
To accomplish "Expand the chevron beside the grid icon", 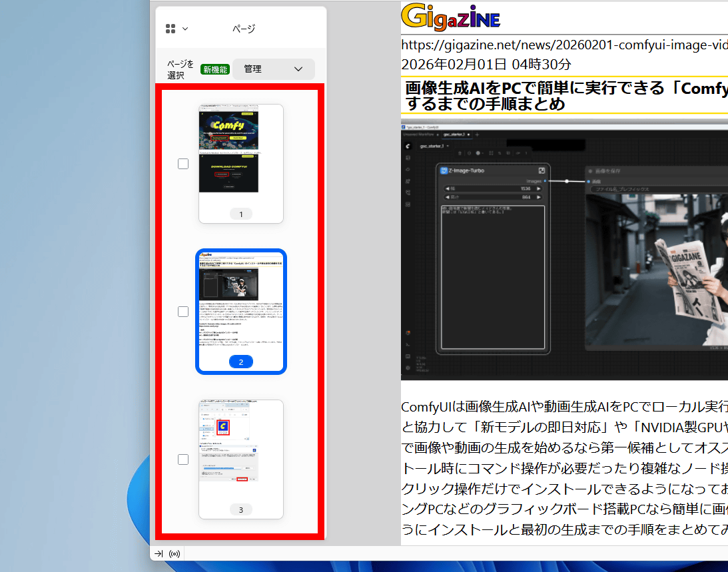I will point(185,29).
